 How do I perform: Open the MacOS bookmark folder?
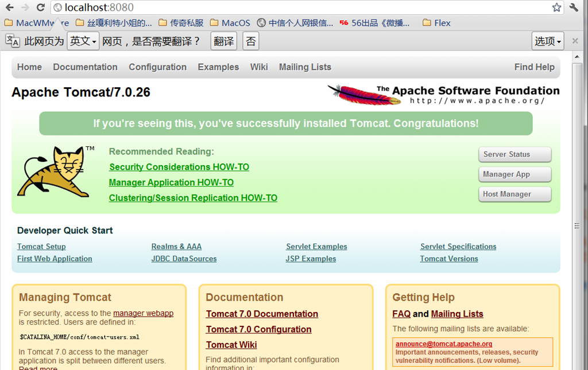coord(230,23)
